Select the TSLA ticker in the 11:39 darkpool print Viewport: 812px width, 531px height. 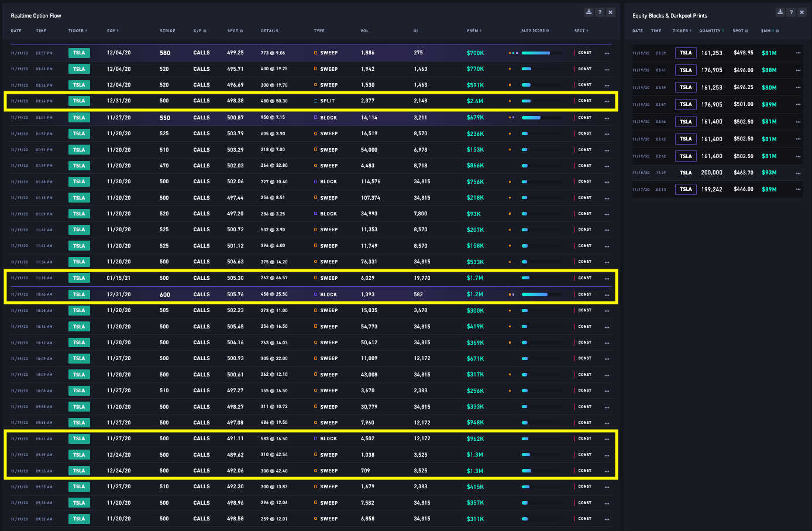(x=686, y=173)
